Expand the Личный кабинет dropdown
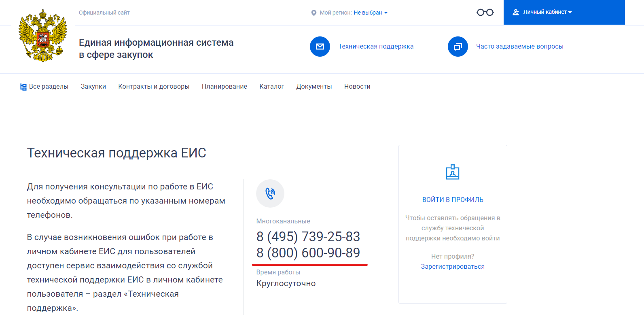 coord(548,12)
